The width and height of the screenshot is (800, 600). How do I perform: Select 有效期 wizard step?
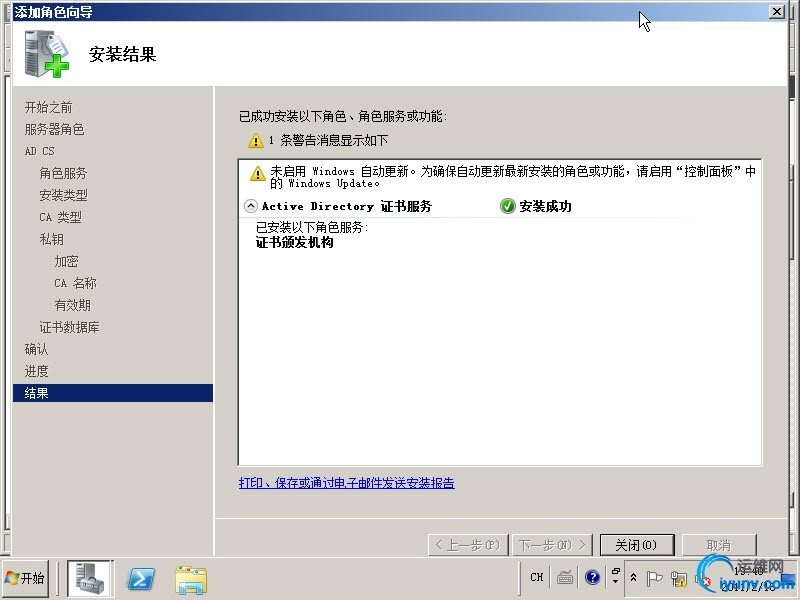tap(72, 305)
